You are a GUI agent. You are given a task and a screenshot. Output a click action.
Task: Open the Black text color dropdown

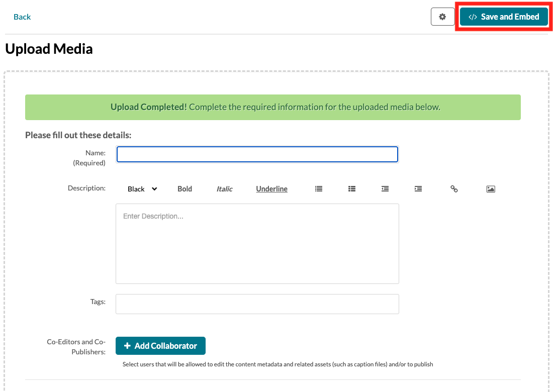[x=142, y=189]
